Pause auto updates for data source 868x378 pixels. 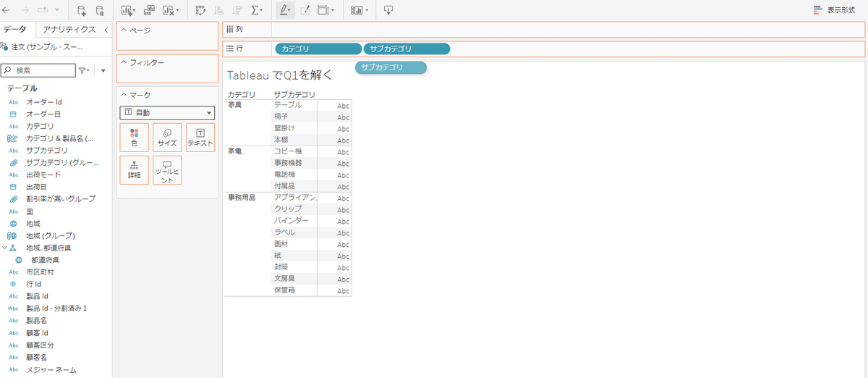[x=100, y=10]
